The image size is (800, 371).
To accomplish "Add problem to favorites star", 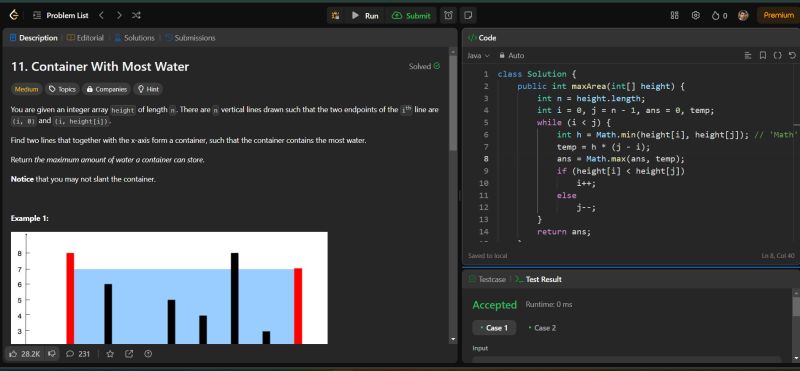I will pos(110,354).
